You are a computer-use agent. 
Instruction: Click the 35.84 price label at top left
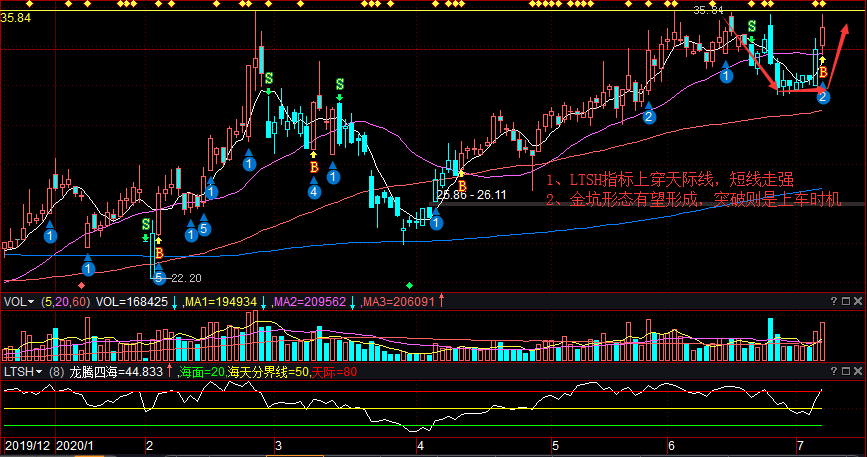click(x=17, y=18)
